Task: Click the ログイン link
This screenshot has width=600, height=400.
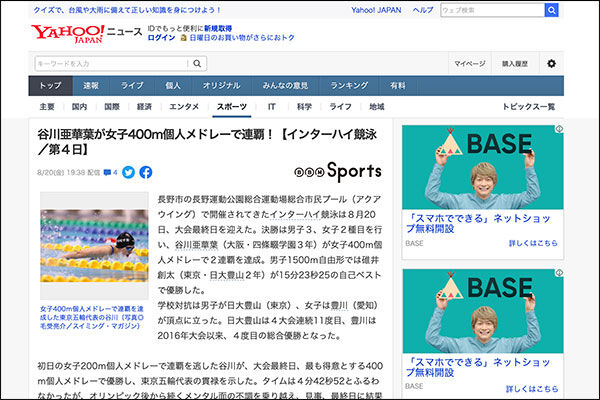Action: [161, 38]
